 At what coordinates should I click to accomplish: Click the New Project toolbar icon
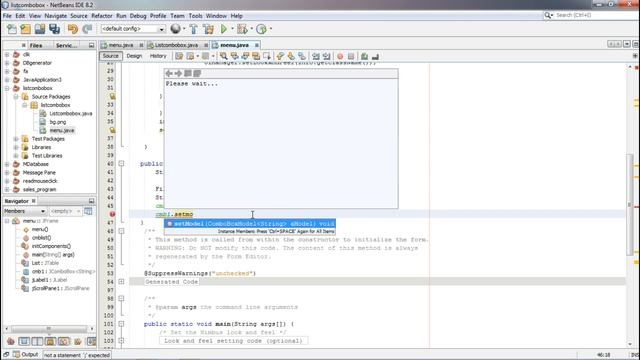tap(26, 29)
